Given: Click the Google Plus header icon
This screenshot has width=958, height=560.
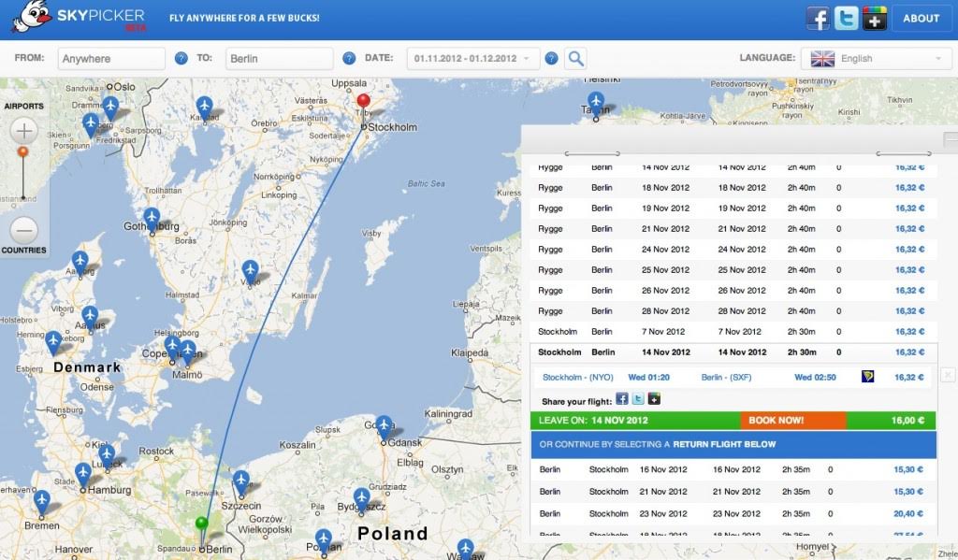Looking at the screenshot, I should 875,19.
